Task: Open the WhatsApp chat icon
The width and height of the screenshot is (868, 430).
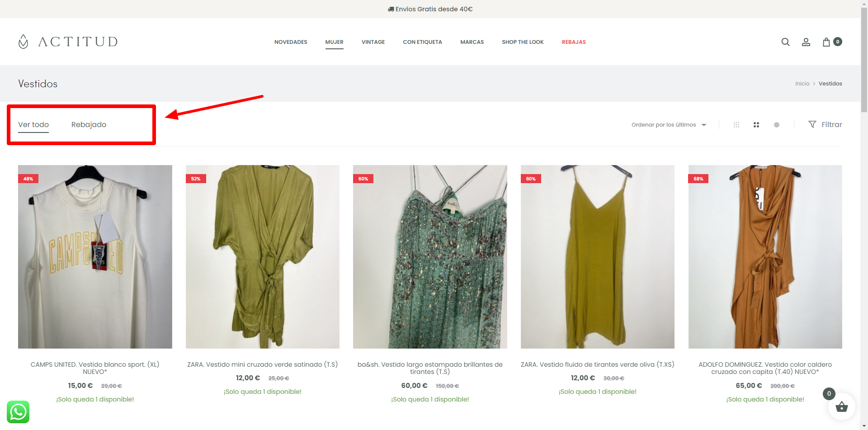Action: [x=18, y=412]
